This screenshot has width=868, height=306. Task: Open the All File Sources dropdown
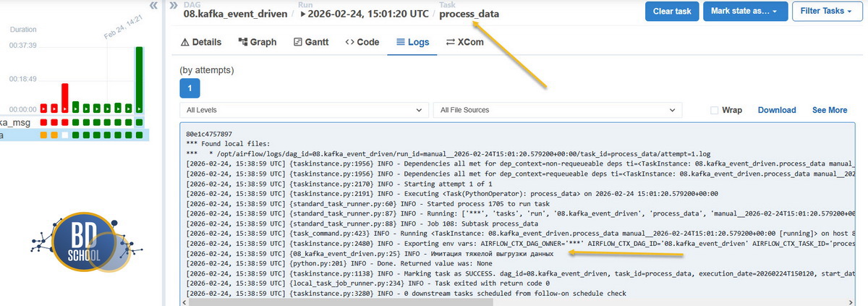[557, 110]
